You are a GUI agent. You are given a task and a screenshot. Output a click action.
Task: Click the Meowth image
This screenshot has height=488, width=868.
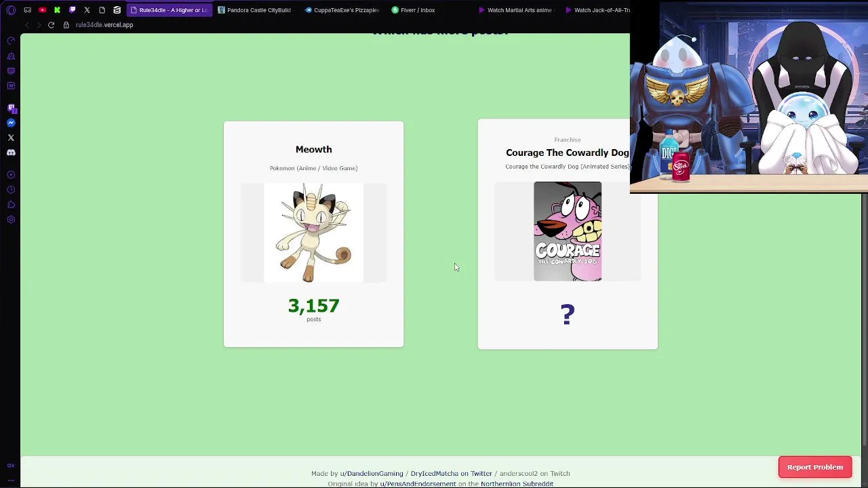313,232
